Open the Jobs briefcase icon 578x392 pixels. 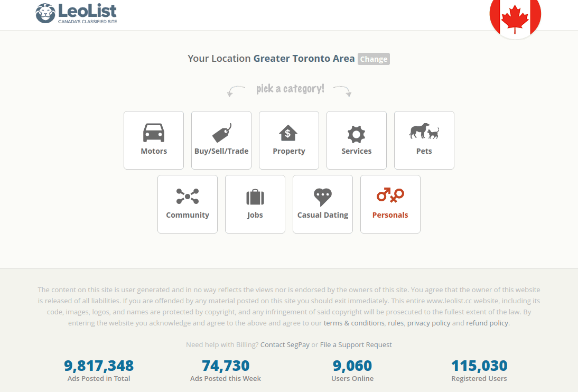click(x=255, y=197)
